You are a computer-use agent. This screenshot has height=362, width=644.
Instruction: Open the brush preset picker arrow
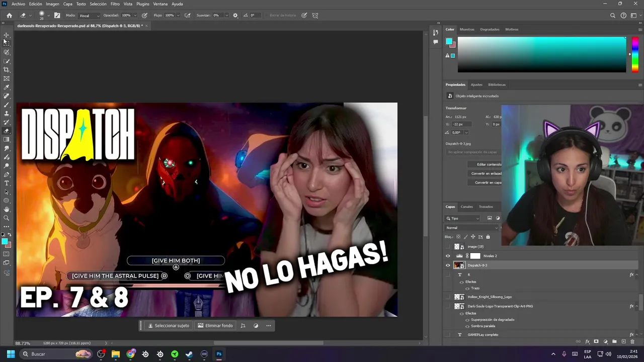click(x=48, y=16)
